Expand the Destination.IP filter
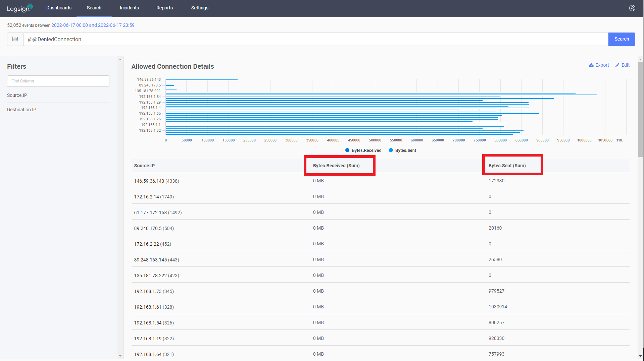The image size is (644, 361). pyautogui.click(x=58, y=110)
